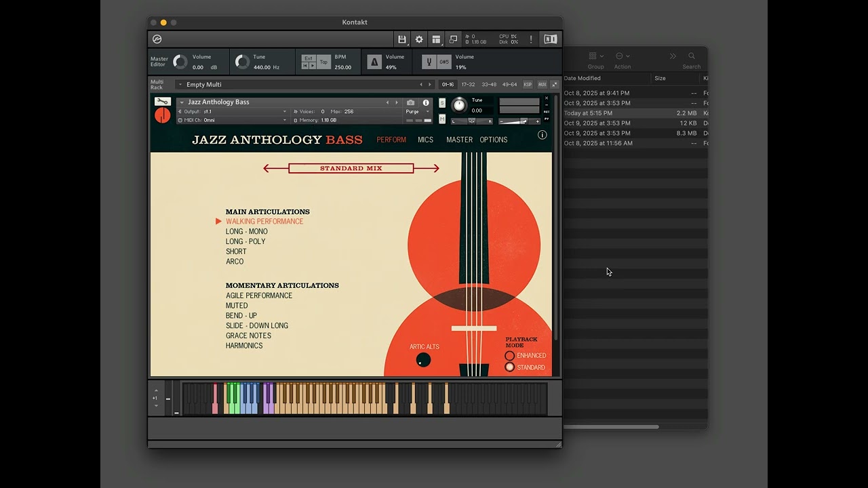Image resolution: width=868 pixels, height=488 pixels.
Task: Click BPM value 250.00 field
Action: point(343,67)
